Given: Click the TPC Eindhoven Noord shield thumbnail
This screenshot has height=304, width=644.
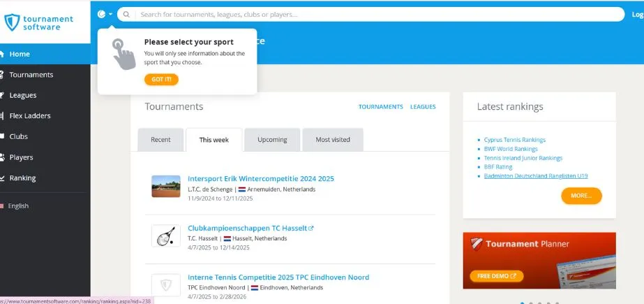Looking at the screenshot, I should tap(166, 285).
